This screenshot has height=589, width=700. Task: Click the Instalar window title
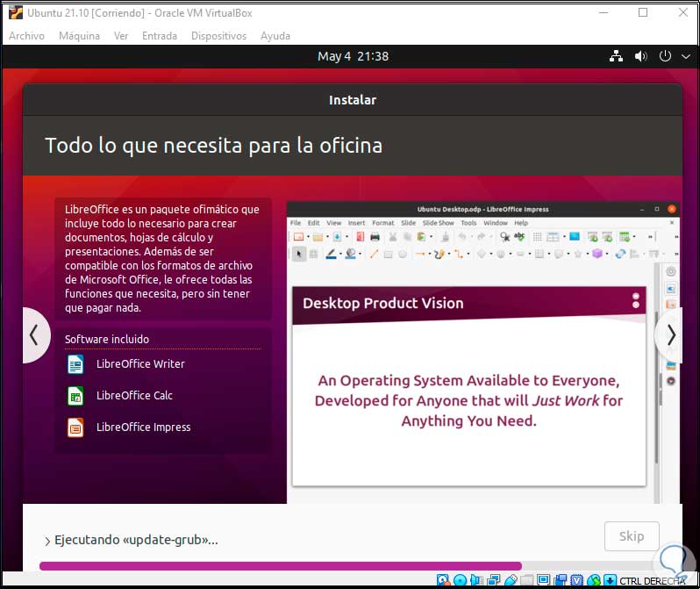click(x=353, y=100)
